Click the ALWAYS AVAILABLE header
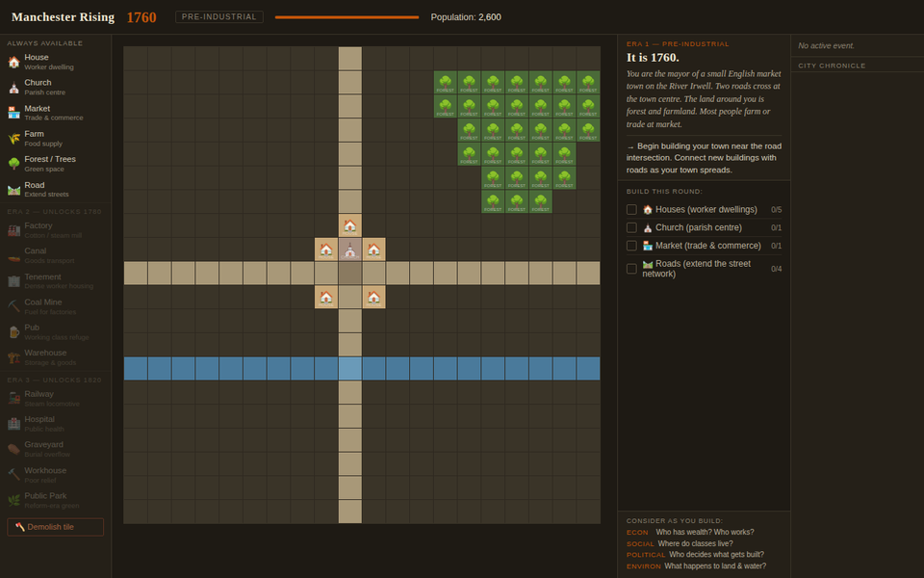 point(45,43)
